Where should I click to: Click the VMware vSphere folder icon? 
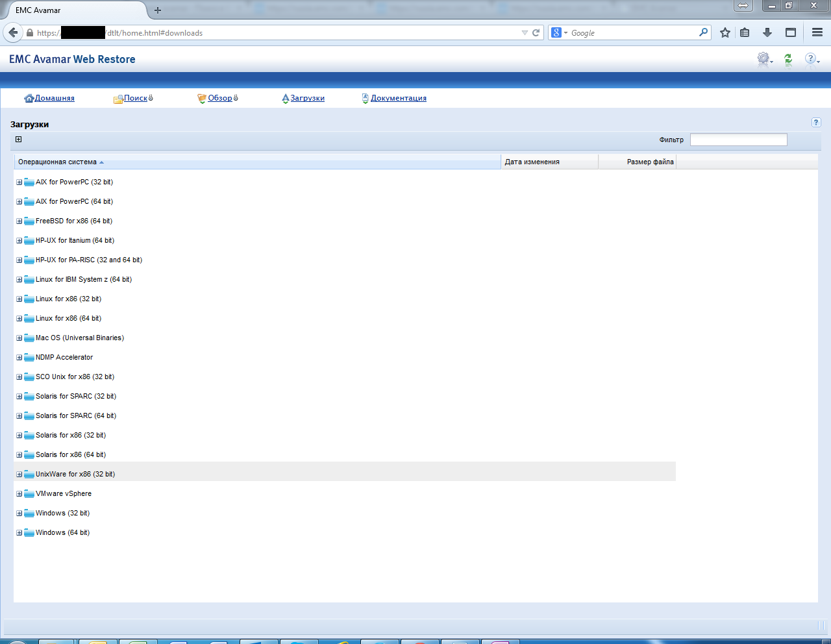[29, 494]
